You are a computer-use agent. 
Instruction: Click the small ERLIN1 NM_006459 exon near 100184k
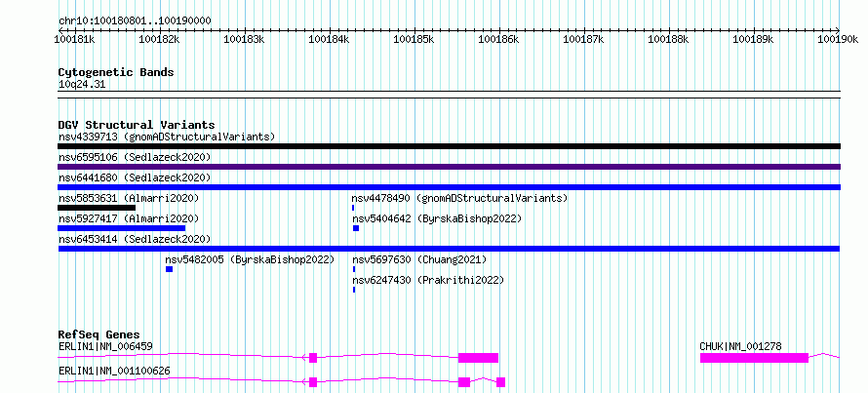(x=313, y=358)
